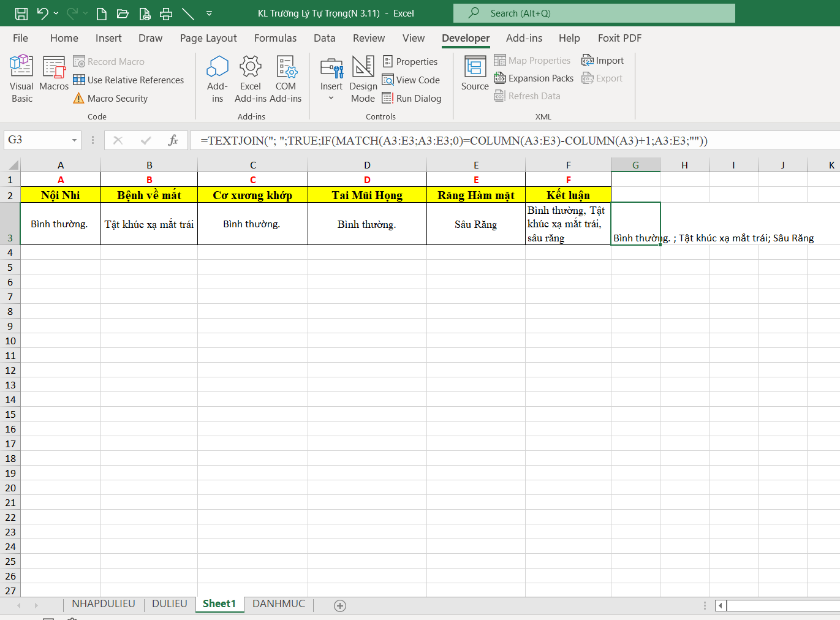Screen dimensions: 840x620
Task: Click the Save icon in title bar
Action: (21, 13)
